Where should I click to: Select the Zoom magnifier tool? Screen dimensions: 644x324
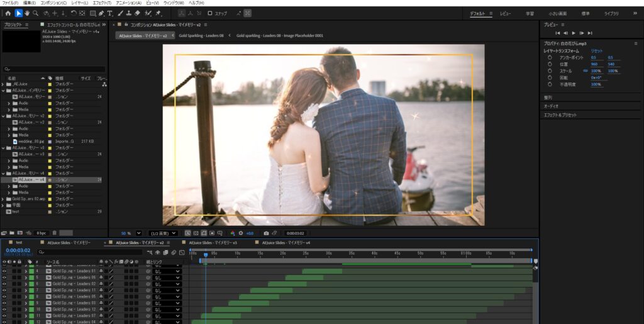(x=35, y=13)
